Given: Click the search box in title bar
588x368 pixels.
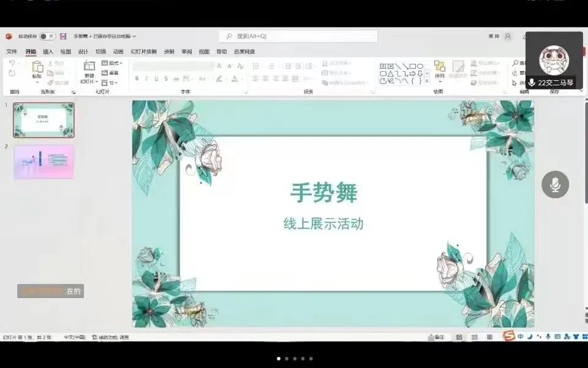Looking at the screenshot, I should point(298,37).
